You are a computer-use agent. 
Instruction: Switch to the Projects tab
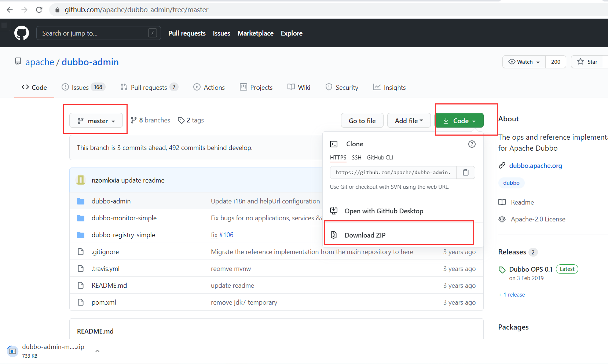[256, 87]
